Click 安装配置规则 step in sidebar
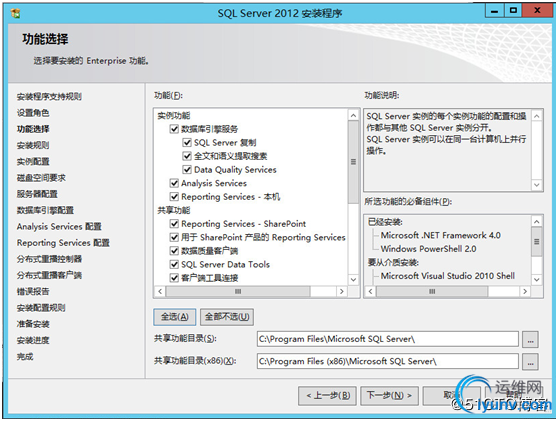 41,308
